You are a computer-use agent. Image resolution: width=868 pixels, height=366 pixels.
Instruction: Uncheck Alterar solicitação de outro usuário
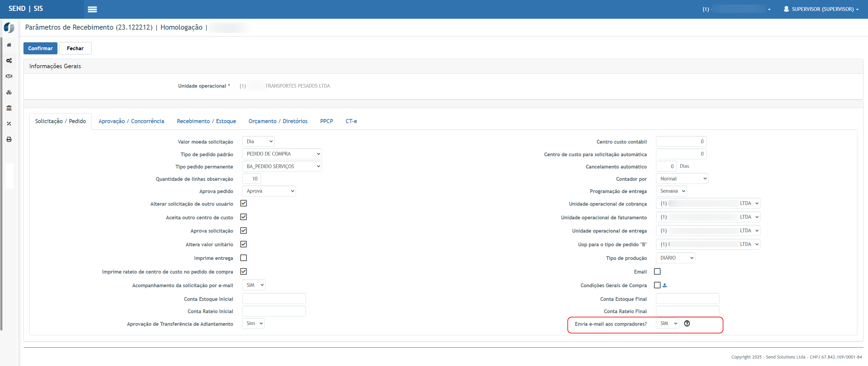(x=243, y=203)
